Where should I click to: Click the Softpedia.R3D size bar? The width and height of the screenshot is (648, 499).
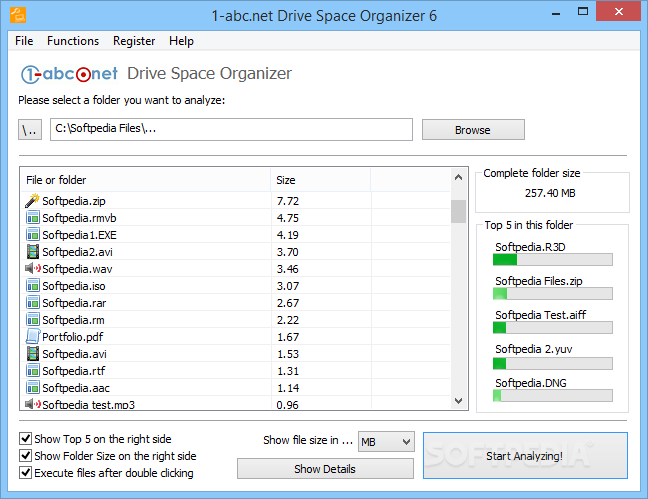tap(553, 260)
